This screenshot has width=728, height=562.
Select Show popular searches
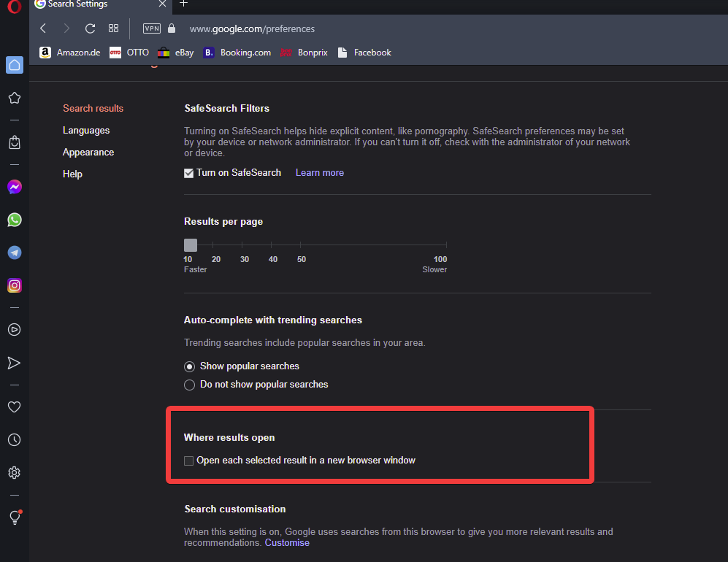[189, 366]
